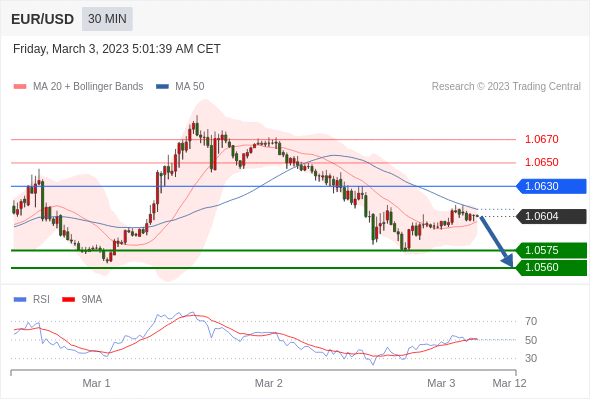Toggle the MA 50 legend label
Screen dimensions: 590x400
point(190,87)
